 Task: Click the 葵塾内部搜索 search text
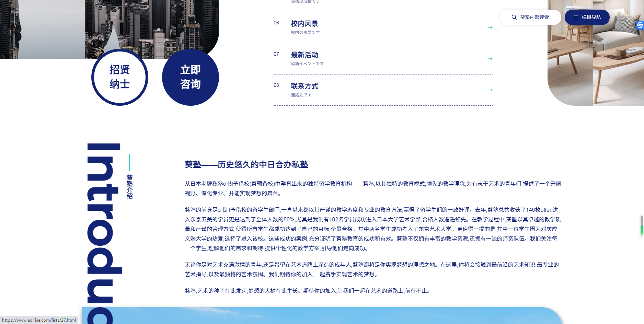click(x=534, y=17)
